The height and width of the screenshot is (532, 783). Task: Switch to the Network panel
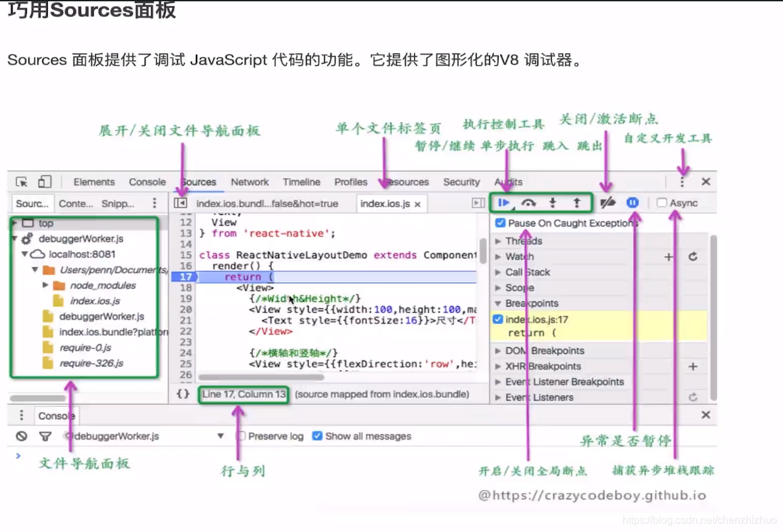click(x=250, y=181)
